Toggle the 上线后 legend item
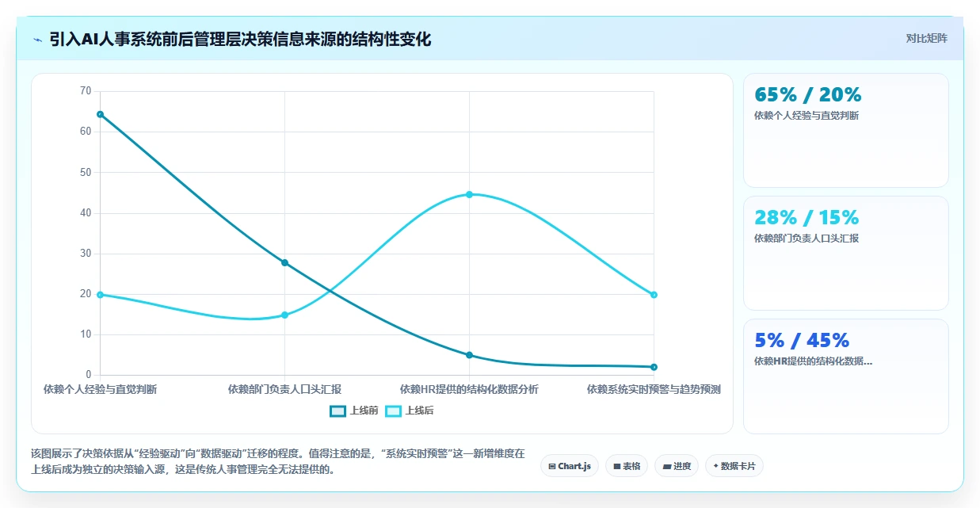Viewport: 980px width, 508px height. pos(410,411)
